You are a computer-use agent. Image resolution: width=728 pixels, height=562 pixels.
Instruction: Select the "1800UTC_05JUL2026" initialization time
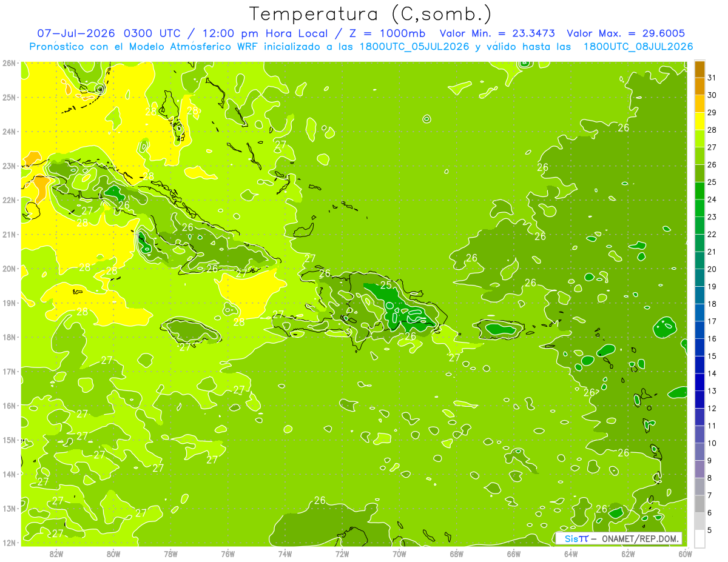[415, 46]
